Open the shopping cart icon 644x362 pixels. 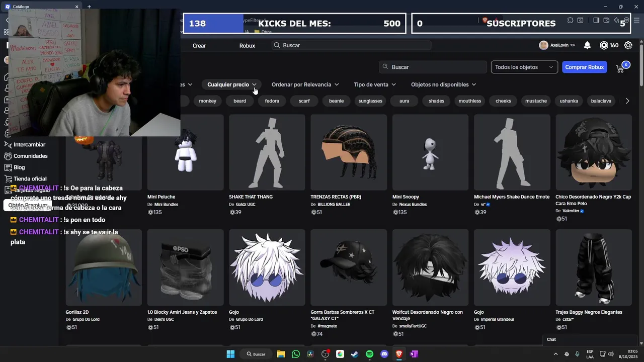pos(620,68)
